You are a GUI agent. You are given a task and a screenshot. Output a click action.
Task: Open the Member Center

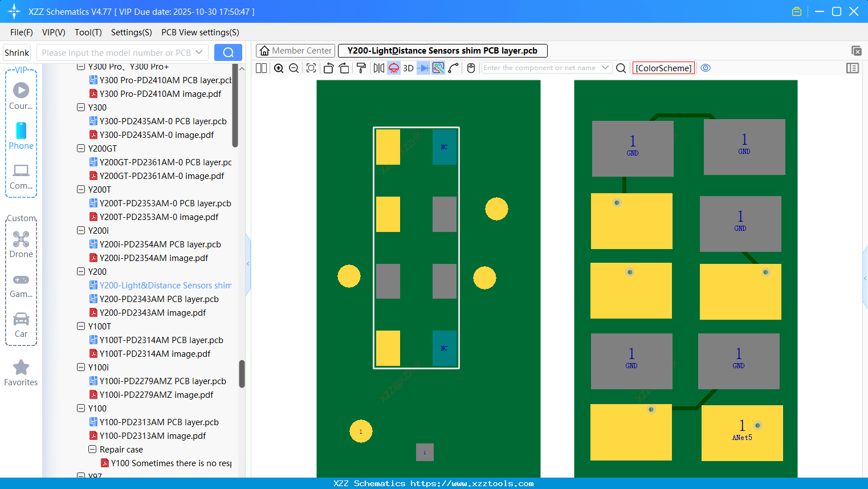295,50
